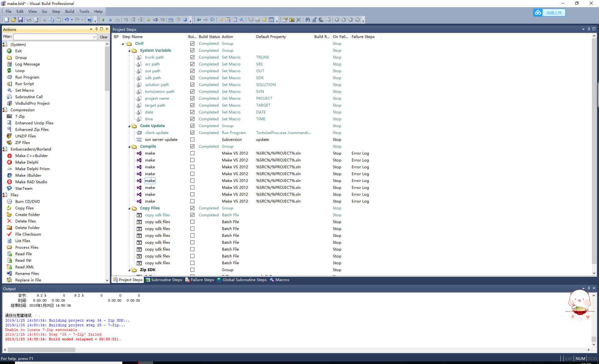The image size is (599, 364).
Task: Check the svn server update checkbox
Action: 192,140
